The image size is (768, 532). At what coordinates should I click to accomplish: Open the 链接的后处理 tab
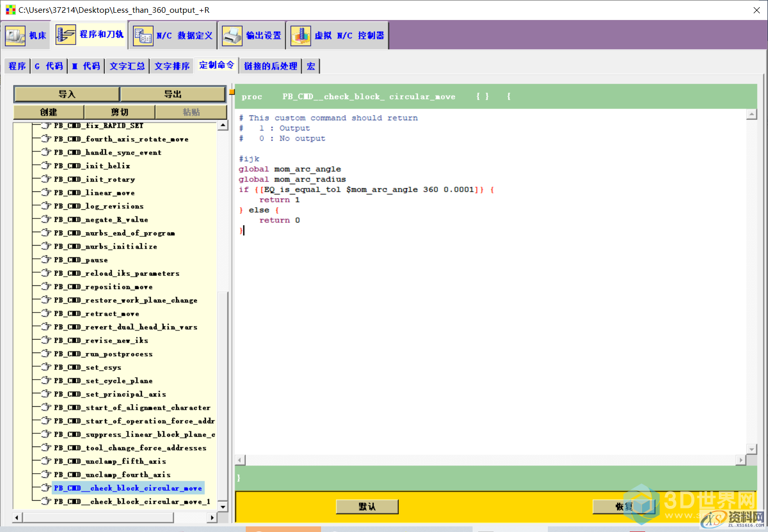[x=270, y=66]
